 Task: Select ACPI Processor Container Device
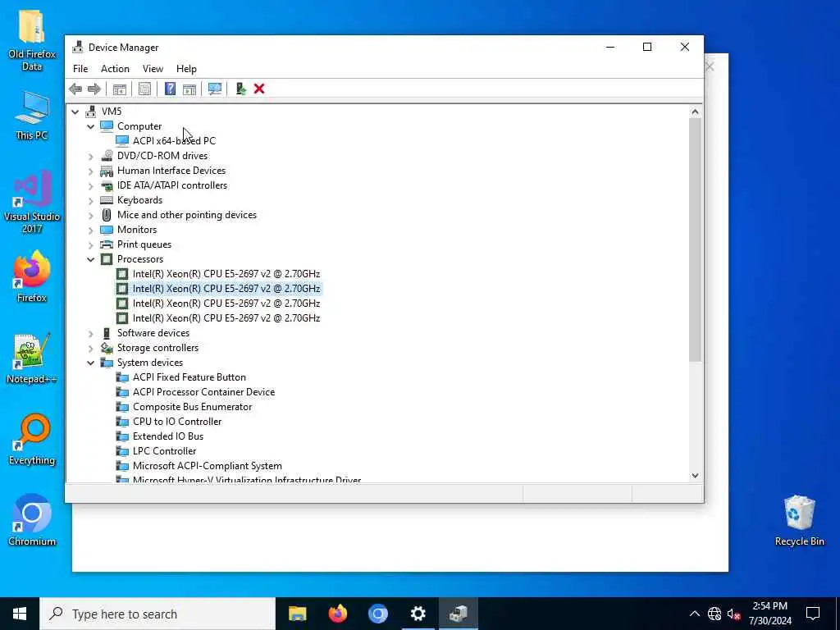[203, 392]
